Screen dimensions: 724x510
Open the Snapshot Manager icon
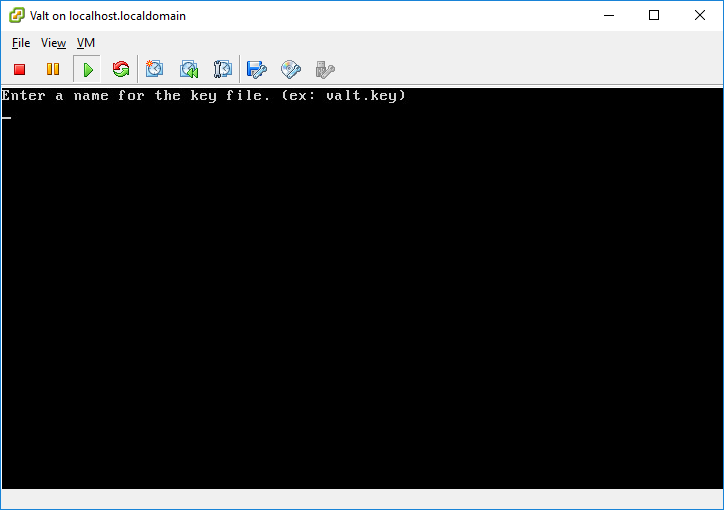coord(223,69)
